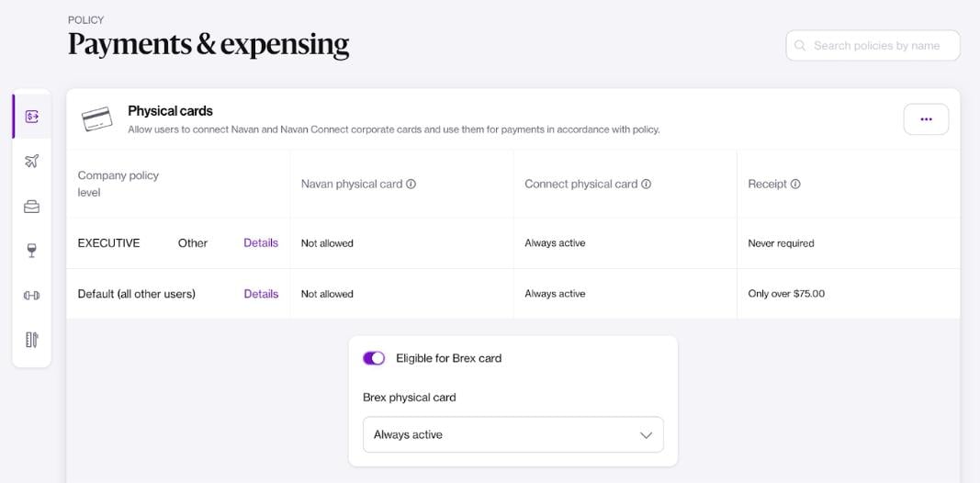Click the Search policies by name field

877,46
